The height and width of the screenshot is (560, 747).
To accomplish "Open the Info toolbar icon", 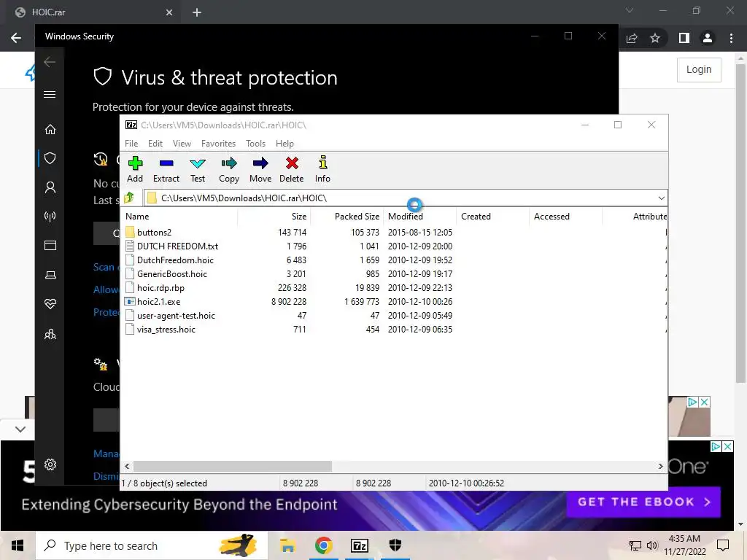I will (322, 169).
